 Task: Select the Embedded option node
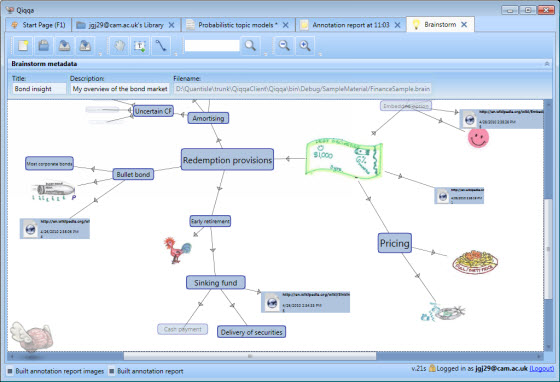pos(406,106)
